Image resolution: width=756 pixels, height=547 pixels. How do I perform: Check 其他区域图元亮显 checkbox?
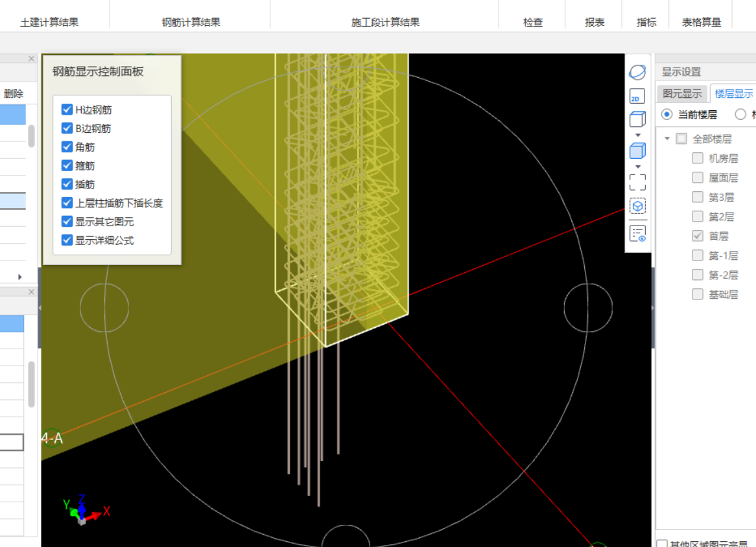pyautogui.click(x=662, y=544)
